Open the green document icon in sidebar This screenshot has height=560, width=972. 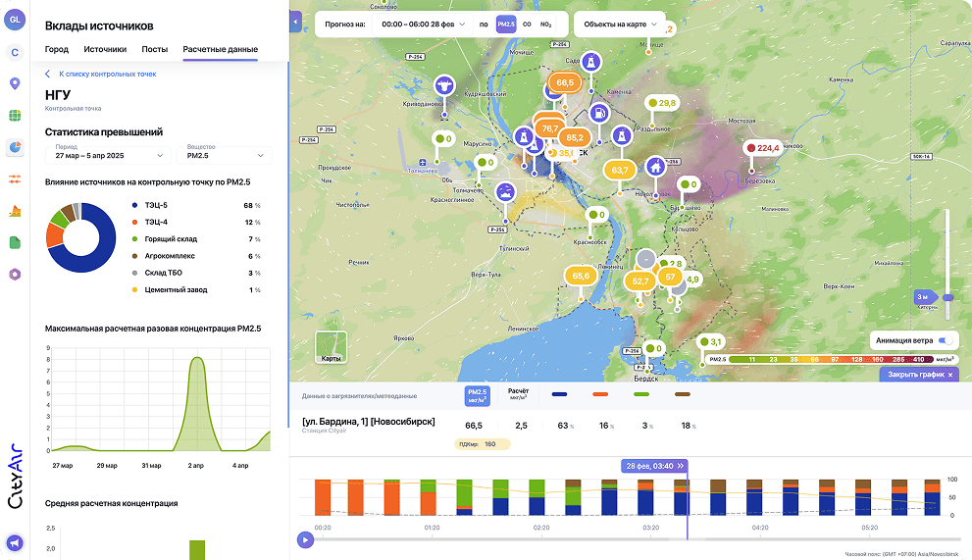click(x=15, y=242)
